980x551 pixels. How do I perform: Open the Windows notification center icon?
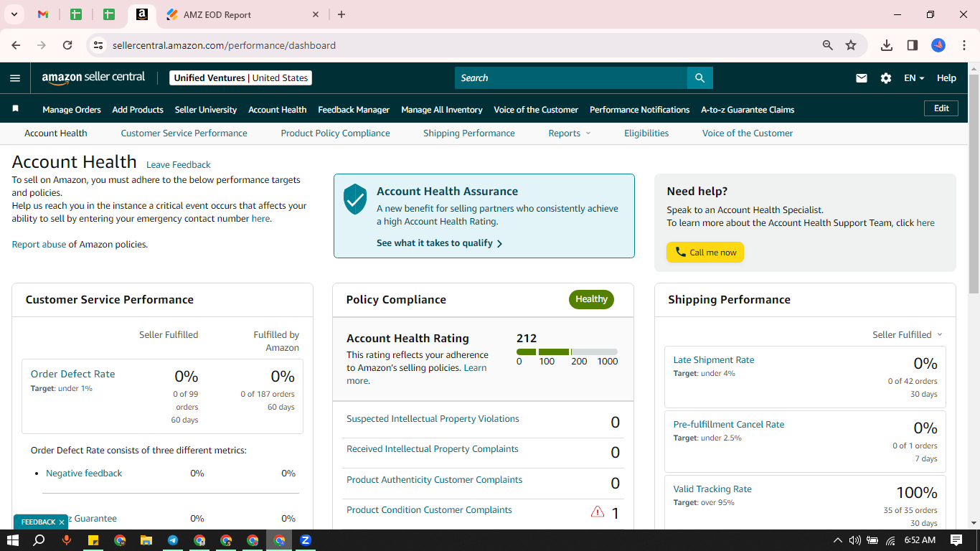[x=956, y=540]
